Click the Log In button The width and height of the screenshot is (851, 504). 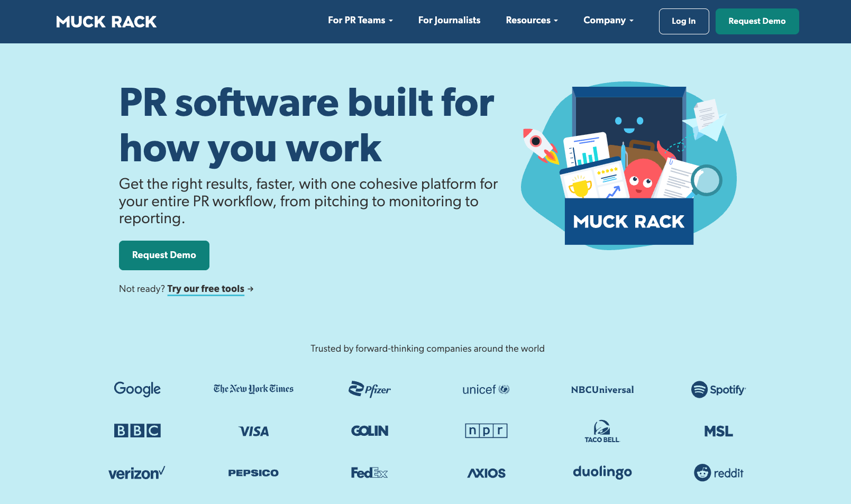pos(684,21)
